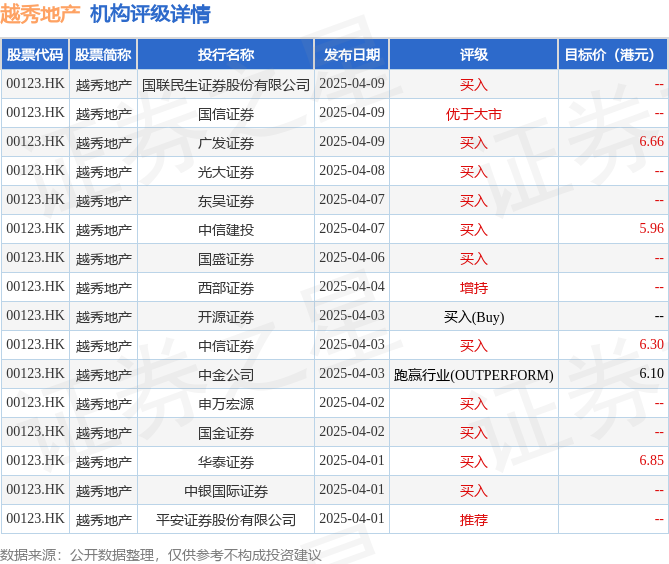
Task: Click the 优于大市 rating
Action: click(x=474, y=113)
